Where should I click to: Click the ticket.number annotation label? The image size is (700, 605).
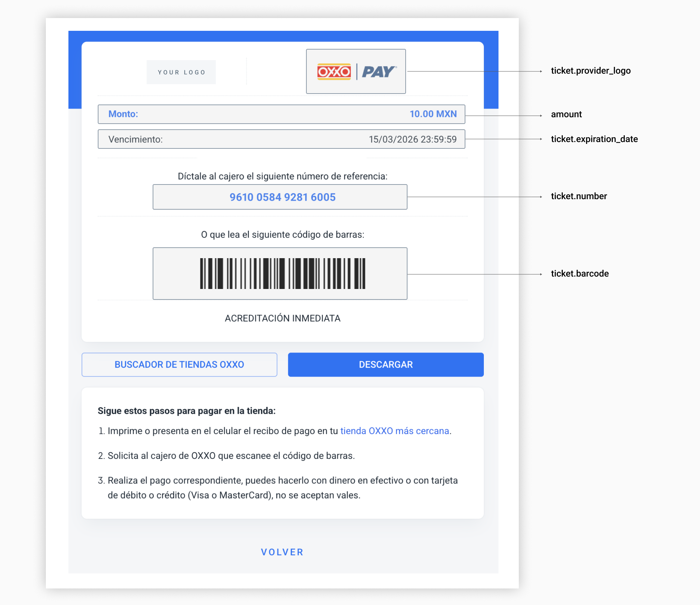[579, 196]
